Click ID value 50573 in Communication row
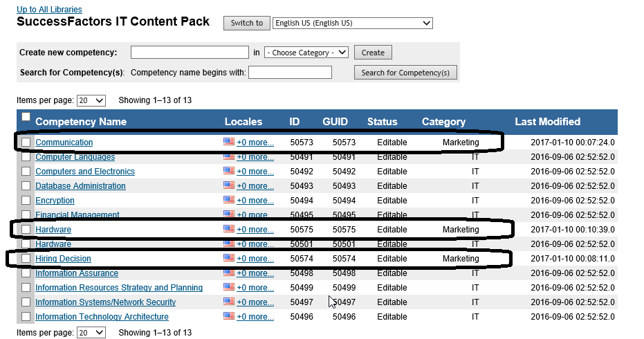The width and height of the screenshot is (644, 339). pos(302,143)
